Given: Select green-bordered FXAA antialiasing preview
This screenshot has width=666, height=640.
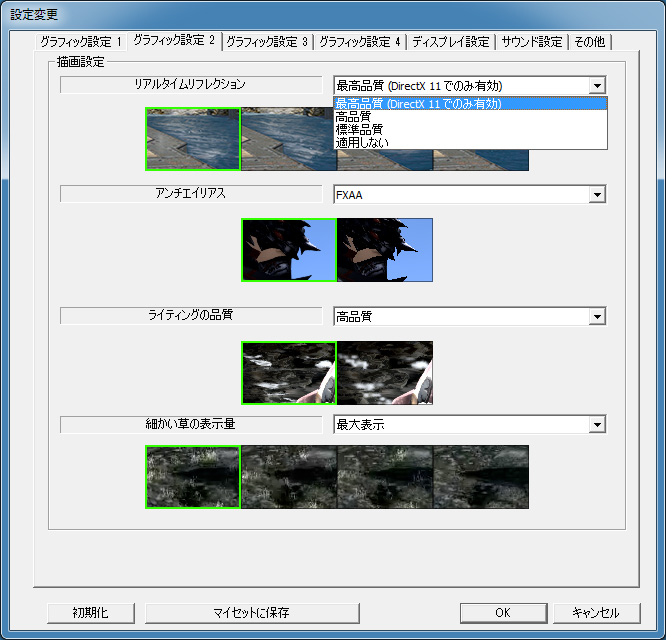Looking at the screenshot, I should point(289,250).
